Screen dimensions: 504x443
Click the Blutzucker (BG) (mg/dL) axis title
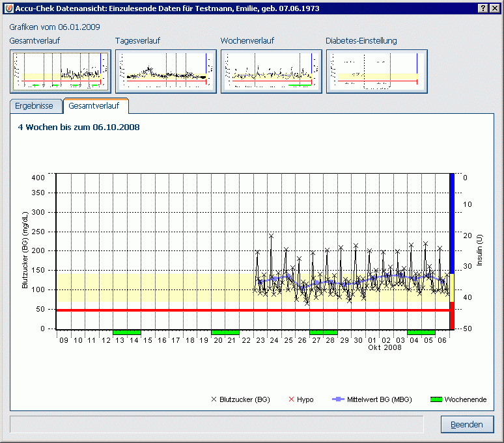click(x=25, y=250)
